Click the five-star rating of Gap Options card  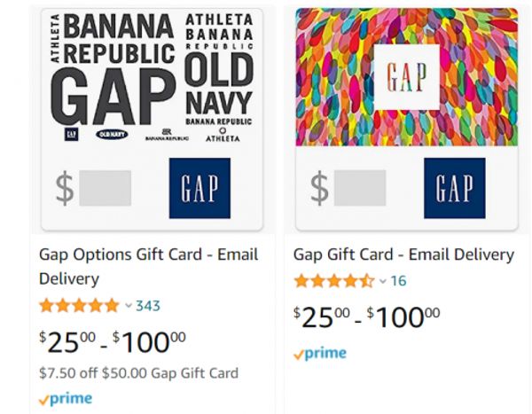coord(79,306)
